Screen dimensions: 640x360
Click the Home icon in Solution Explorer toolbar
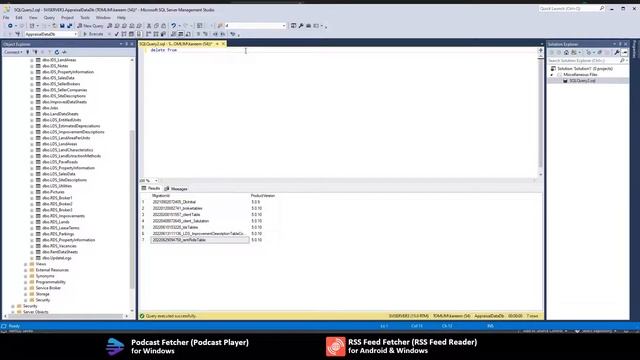click(566, 52)
